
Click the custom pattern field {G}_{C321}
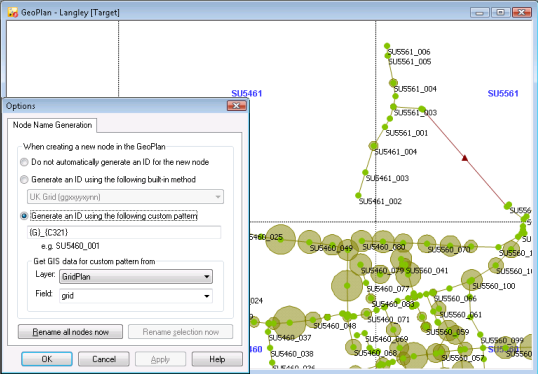pyautogui.click(x=124, y=232)
